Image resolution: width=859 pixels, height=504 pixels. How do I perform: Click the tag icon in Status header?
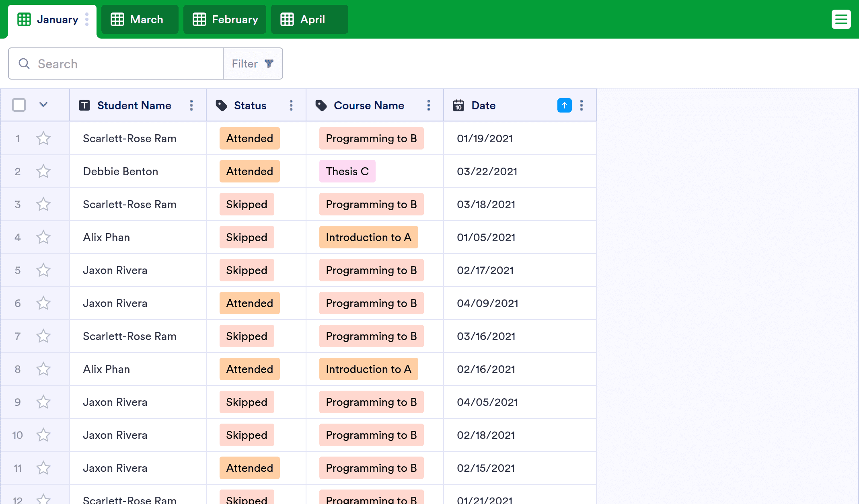pyautogui.click(x=221, y=105)
